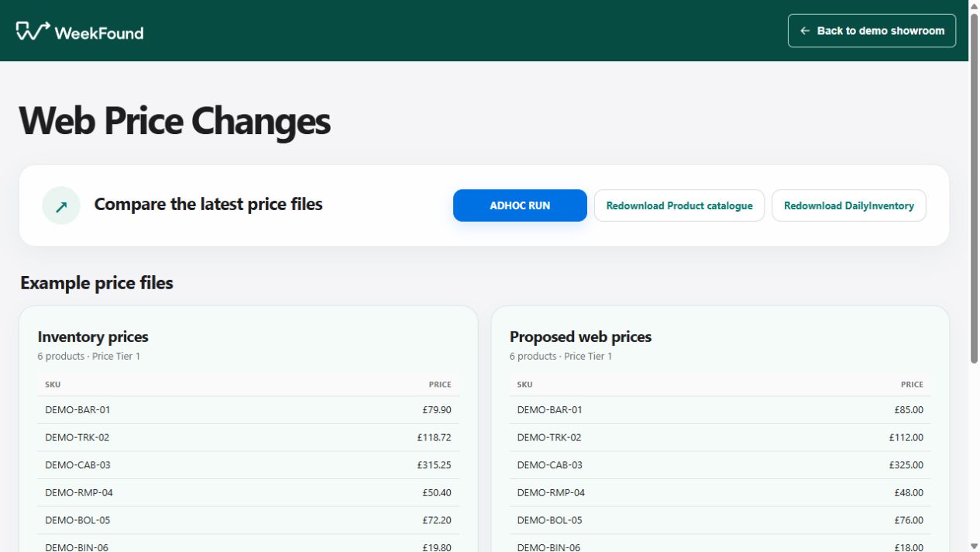Image resolution: width=980 pixels, height=552 pixels.
Task: Select DEMO-BIN-06 in Inventory prices
Action: (77, 547)
